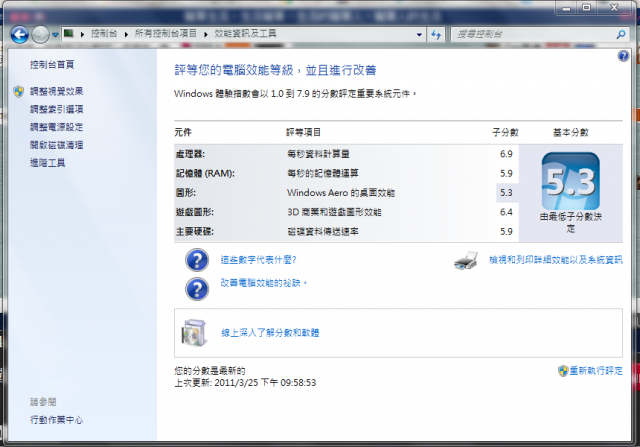
Task: Open 進階工具 sidebar link
Action: click(x=47, y=163)
